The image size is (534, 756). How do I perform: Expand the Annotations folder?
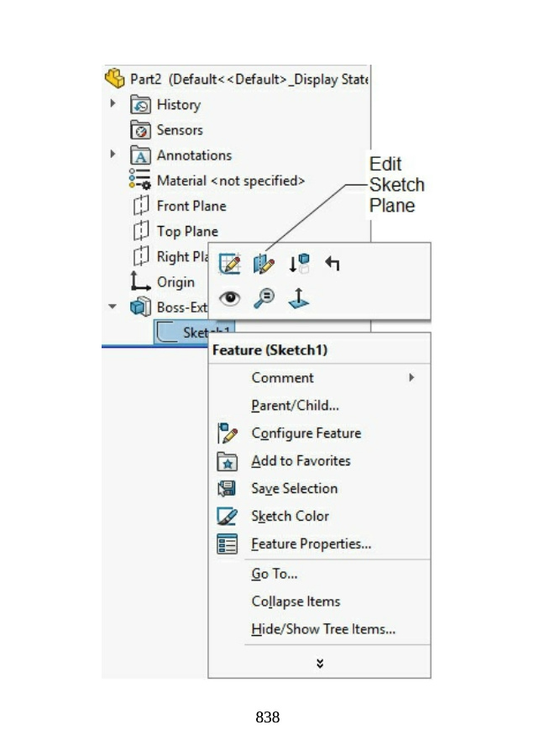[x=113, y=155]
